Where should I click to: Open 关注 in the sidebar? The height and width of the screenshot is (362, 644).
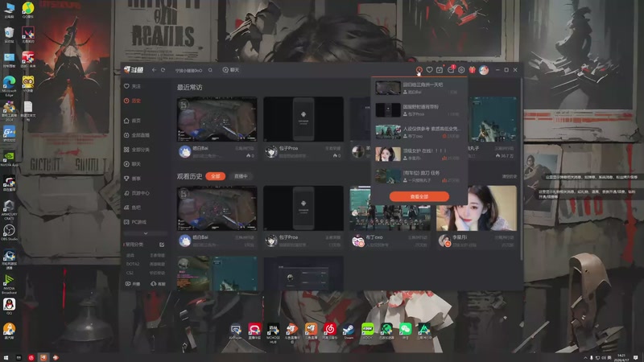[133, 86]
